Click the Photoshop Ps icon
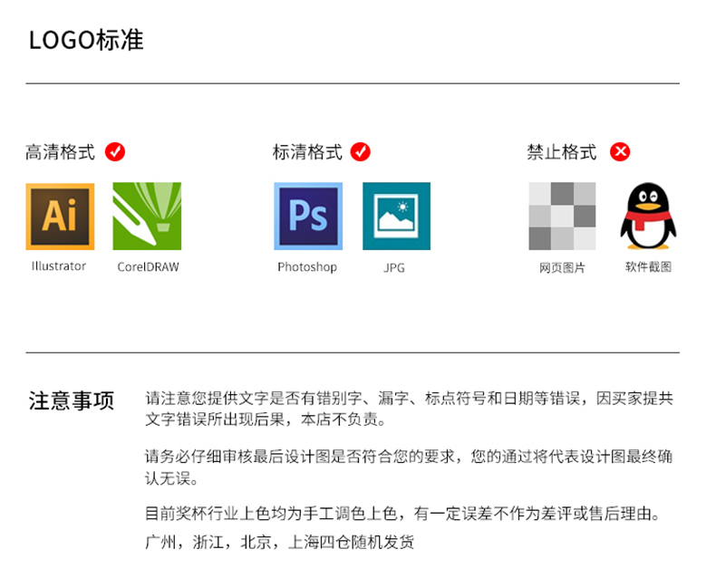The width and height of the screenshot is (716, 588). 308,217
